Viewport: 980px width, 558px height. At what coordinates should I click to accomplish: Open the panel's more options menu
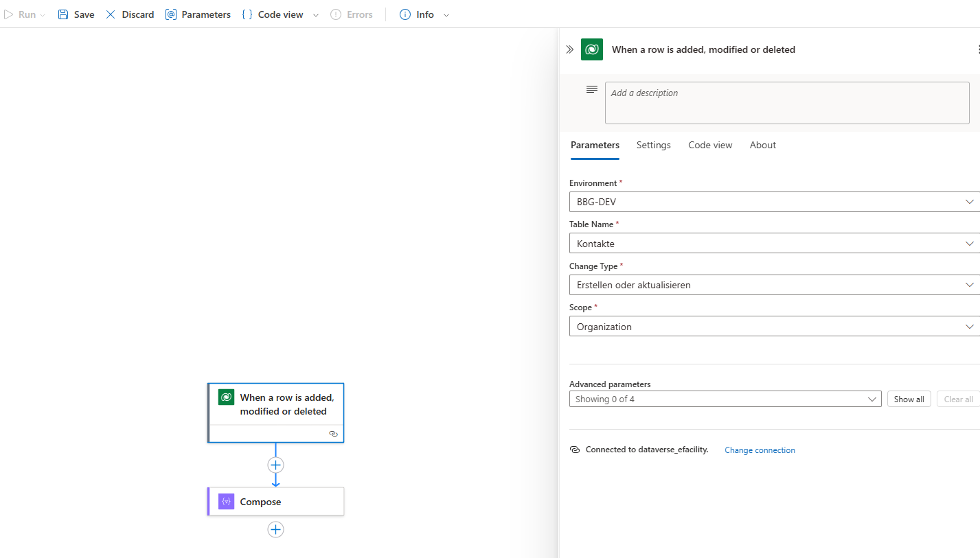[x=978, y=49]
